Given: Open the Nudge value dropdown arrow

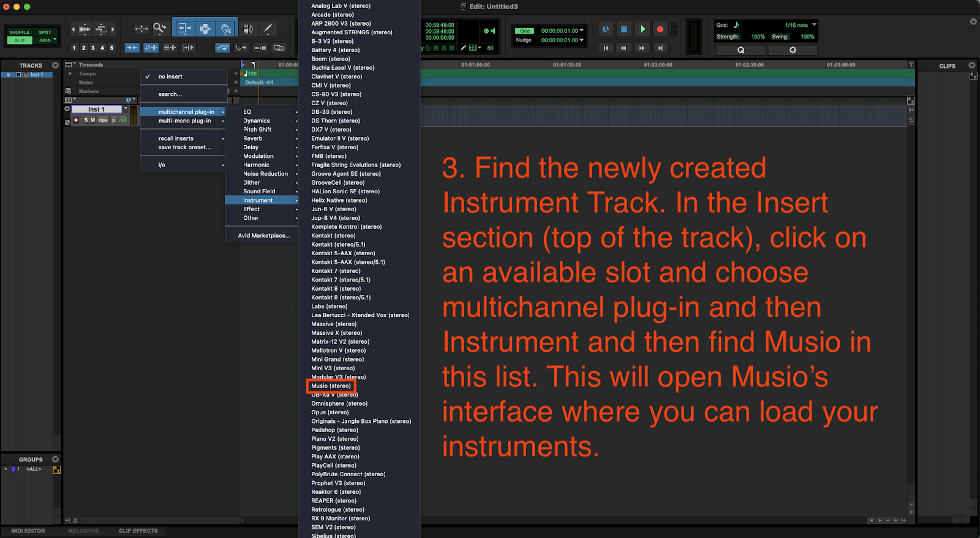Looking at the screenshot, I should coord(581,40).
